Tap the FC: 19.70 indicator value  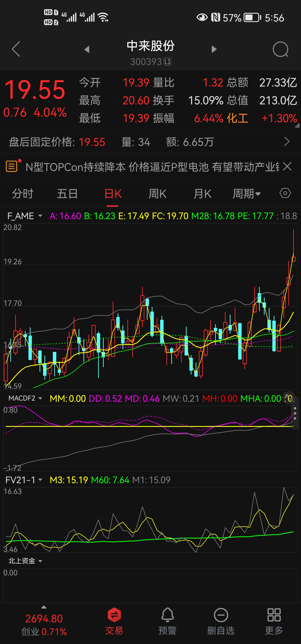[x=170, y=216]
